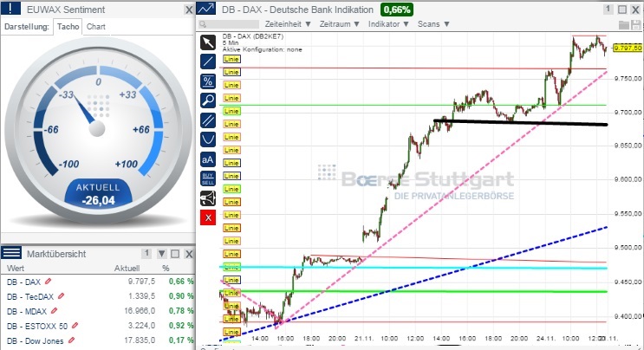Click the red X delete drawings button
644x350 pixels.
[x=208, y=217]
